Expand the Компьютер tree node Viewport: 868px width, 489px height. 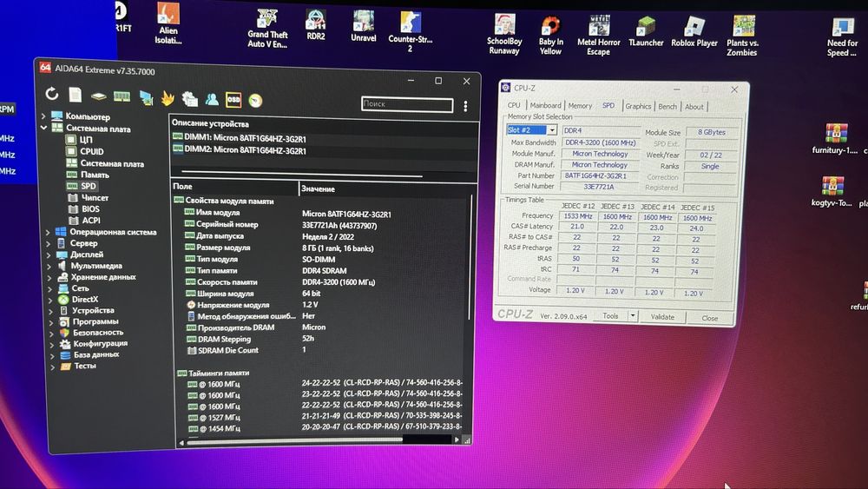[43, 116]
